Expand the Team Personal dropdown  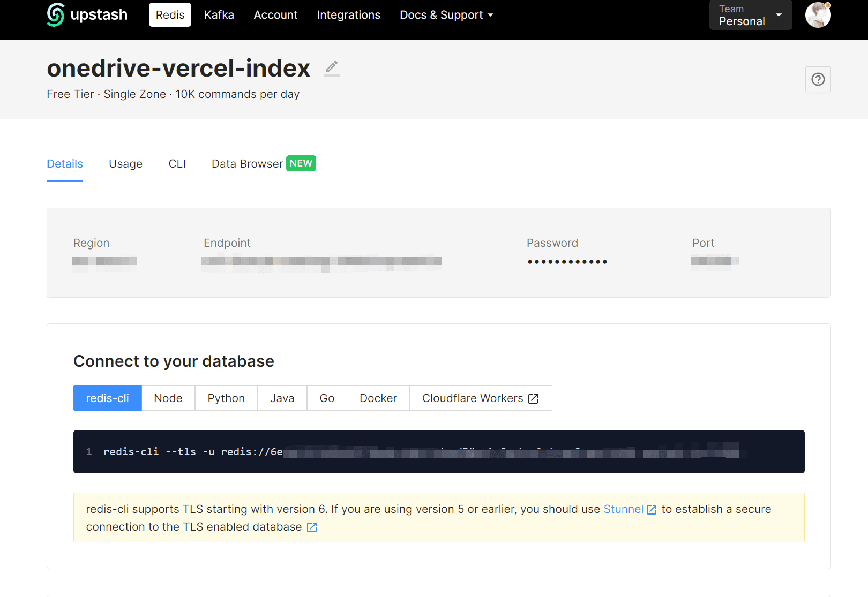(x=750, y=15)
